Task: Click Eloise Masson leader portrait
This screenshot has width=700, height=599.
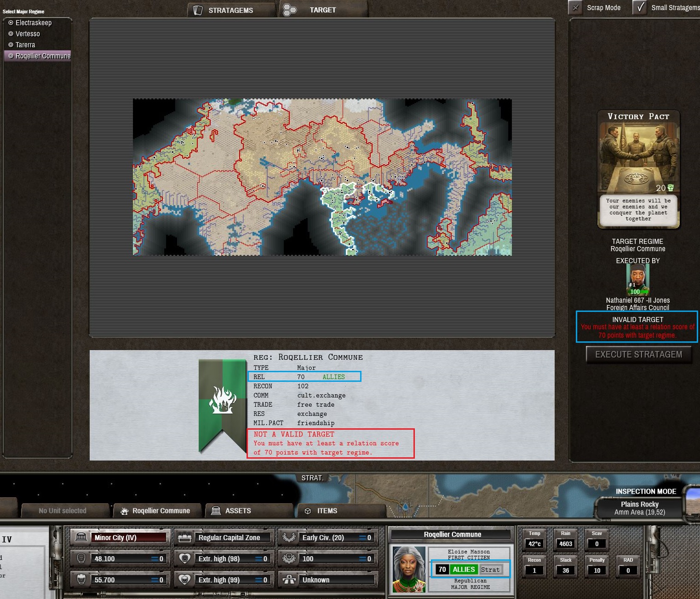Action: click(409, 570)
